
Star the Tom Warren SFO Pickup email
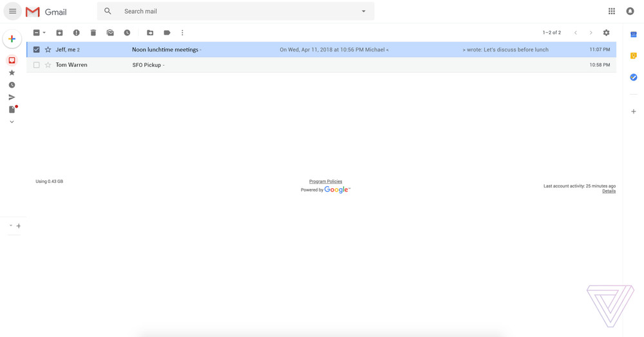coord(48,65)
